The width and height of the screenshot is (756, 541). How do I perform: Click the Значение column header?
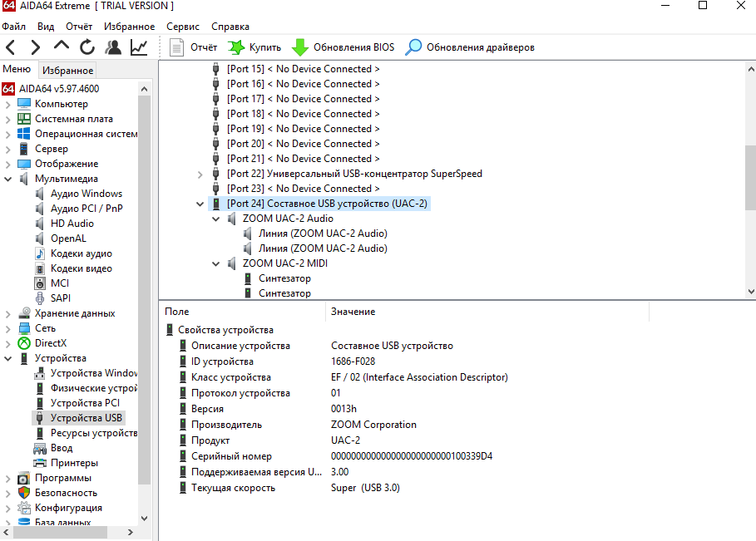pyautogui.click(x=353, y=312)
